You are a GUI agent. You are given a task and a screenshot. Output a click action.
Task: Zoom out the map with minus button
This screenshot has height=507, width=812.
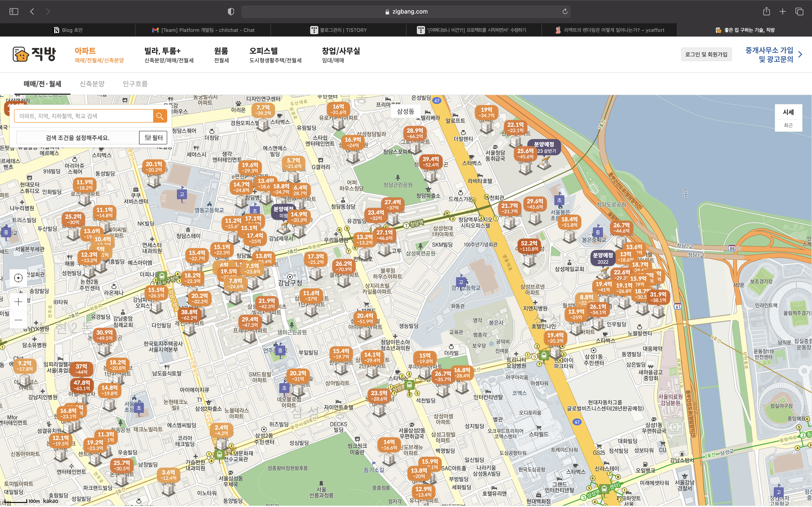point(18,320)
